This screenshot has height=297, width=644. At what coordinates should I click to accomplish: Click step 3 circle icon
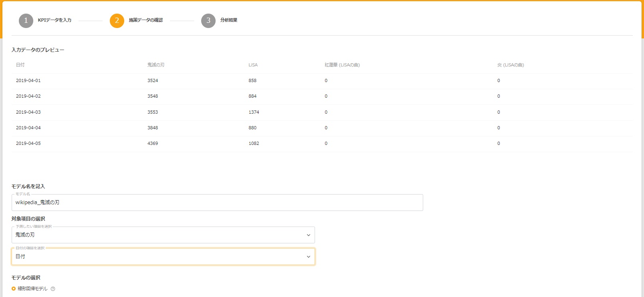[208, 20]
